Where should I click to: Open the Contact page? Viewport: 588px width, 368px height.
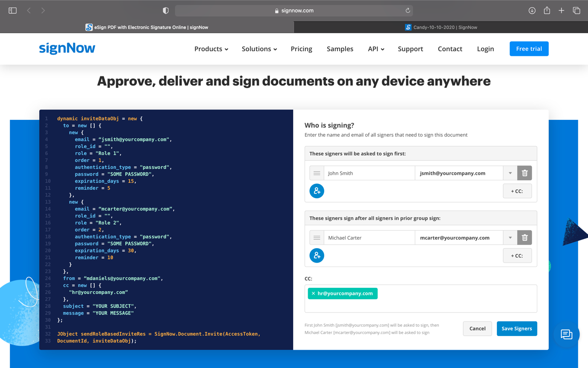(450, 49)
